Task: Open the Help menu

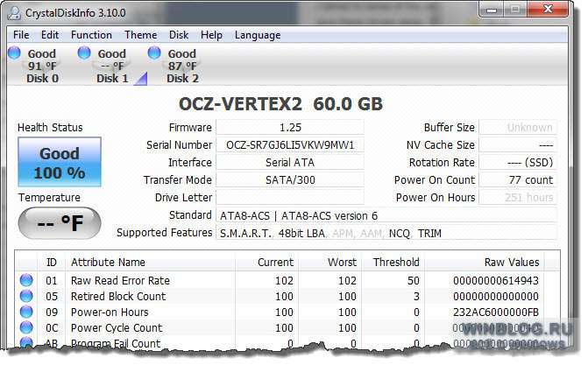Action: (211, 35)
